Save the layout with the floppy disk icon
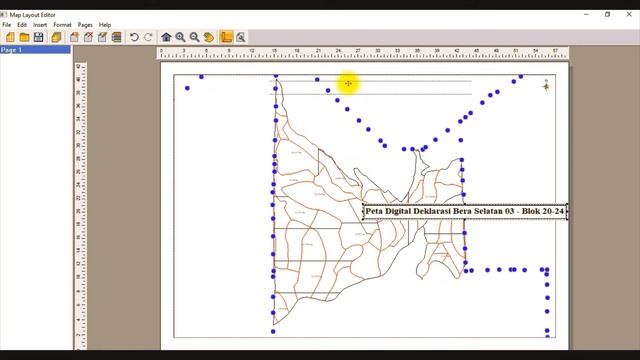 point(39,37)
